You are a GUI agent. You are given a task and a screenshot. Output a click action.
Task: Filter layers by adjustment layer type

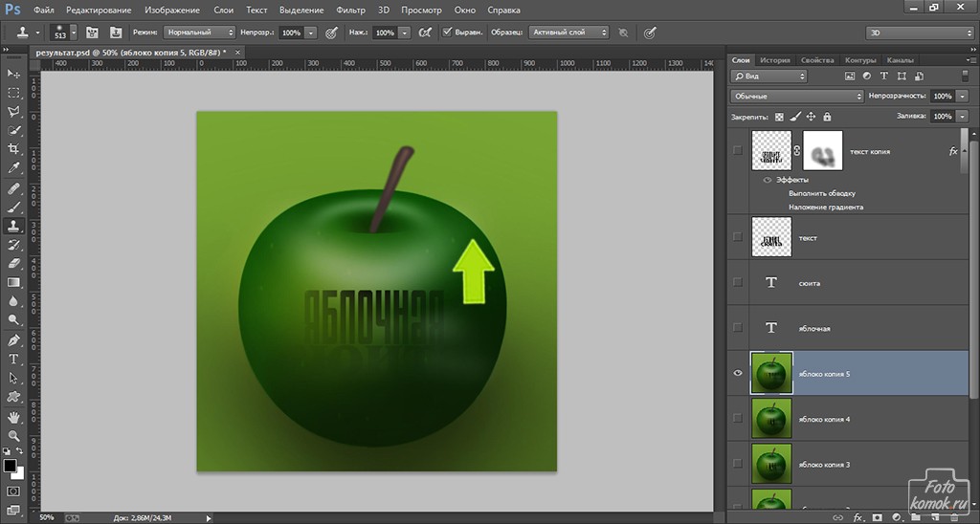[x=867, y=76]
